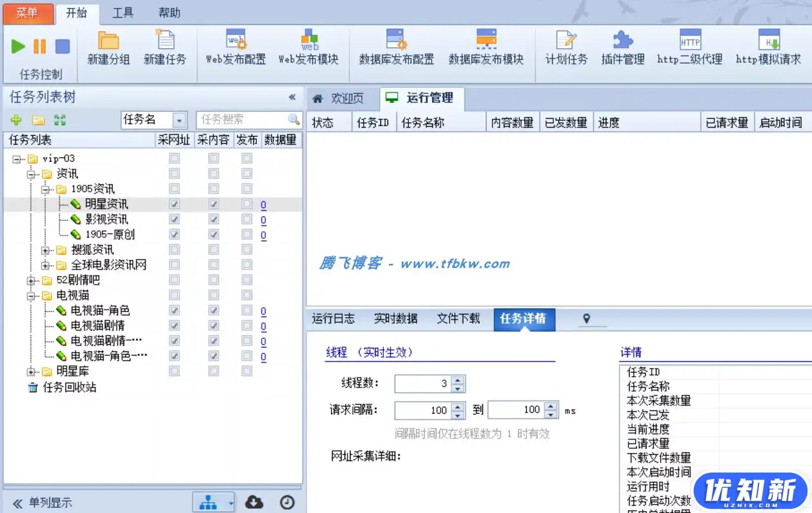This screenshot has width=812, height=513.
Task: Toggle 采网址 checkbox for vip-03
Action: (x=174, y=158)
